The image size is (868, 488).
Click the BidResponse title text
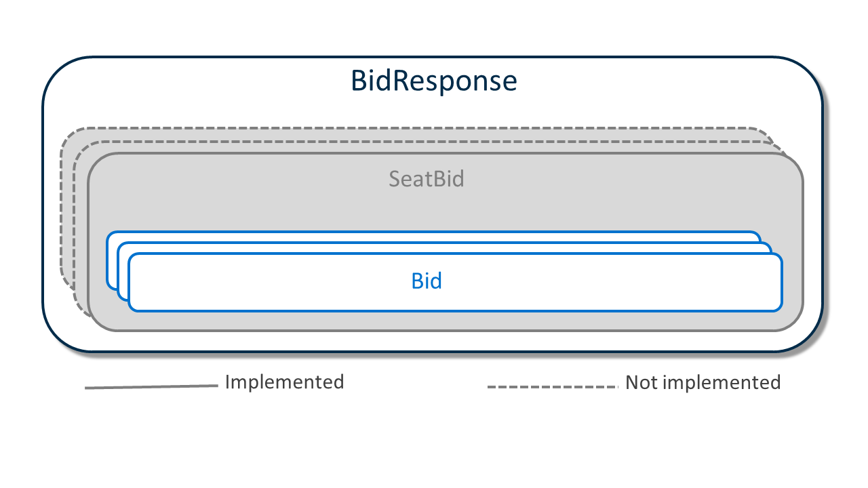[x=434, y=81]
